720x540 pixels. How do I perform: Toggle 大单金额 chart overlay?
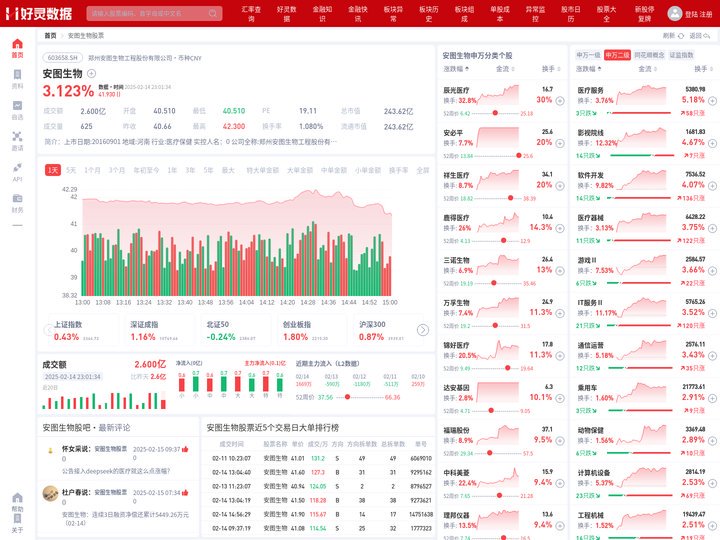click(300, 170)
